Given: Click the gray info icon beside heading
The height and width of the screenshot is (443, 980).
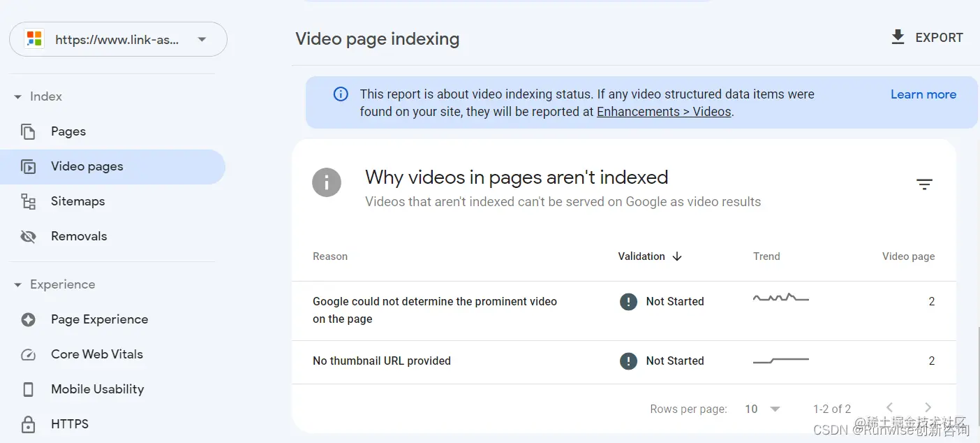Looking at the screenshot, I should click(x=327, y=182).
